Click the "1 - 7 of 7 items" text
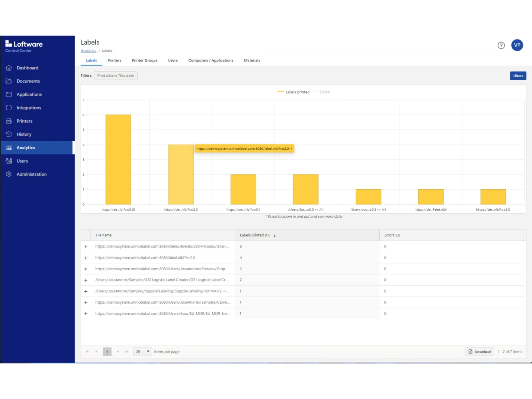The width and height of the screenshot is (532, 399). pyautogui.click(x=510, y=352)
